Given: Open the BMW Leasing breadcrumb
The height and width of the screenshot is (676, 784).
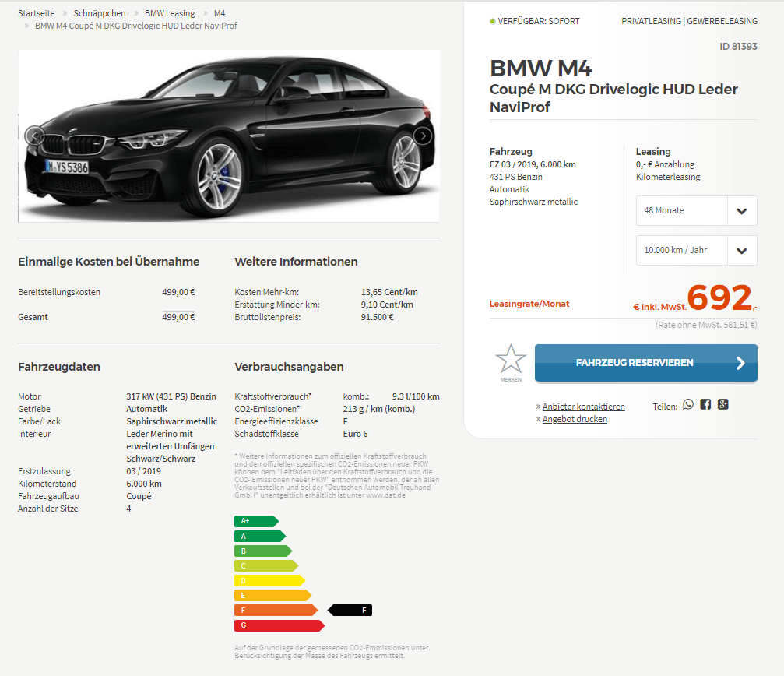Looking at the screenshot, I should tap(170, 13).
